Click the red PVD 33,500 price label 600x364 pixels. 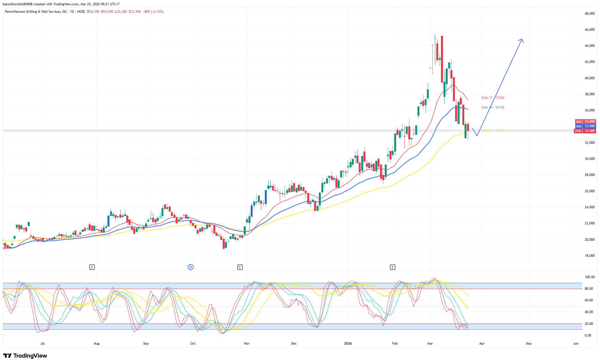click(x=586, y=131)
